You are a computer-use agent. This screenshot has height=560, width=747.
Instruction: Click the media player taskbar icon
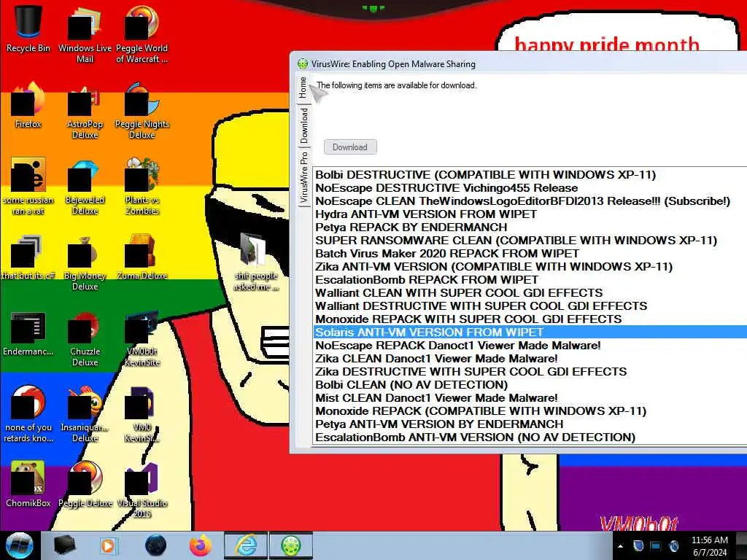click(x=108, y=545)
